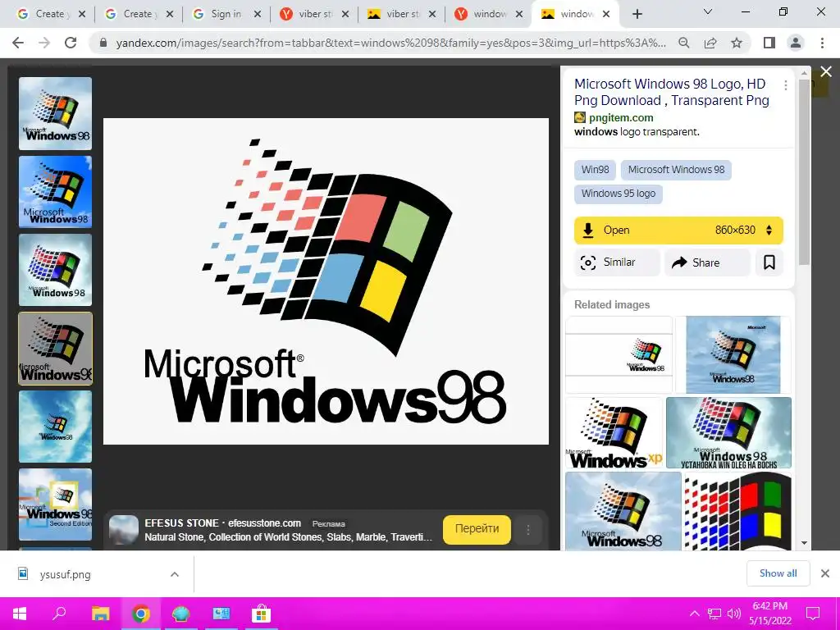Open a new tab with plus button

coord(637,15)
